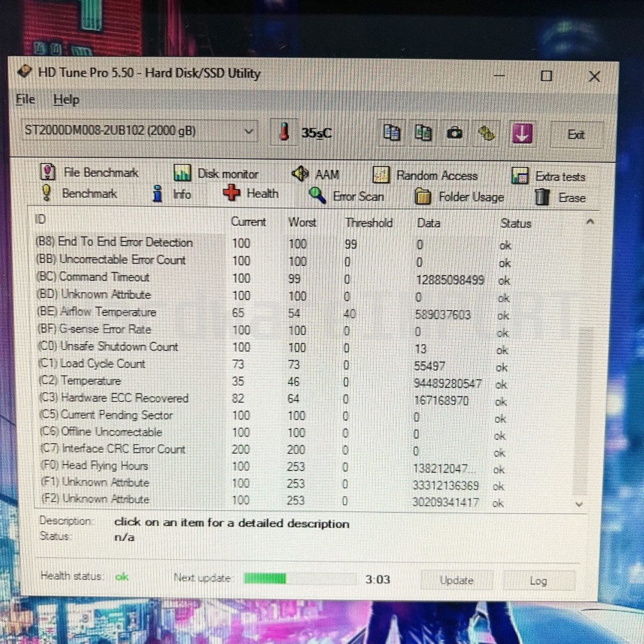
Task: Sort by the Current column header
Action: tap(248, 222)
